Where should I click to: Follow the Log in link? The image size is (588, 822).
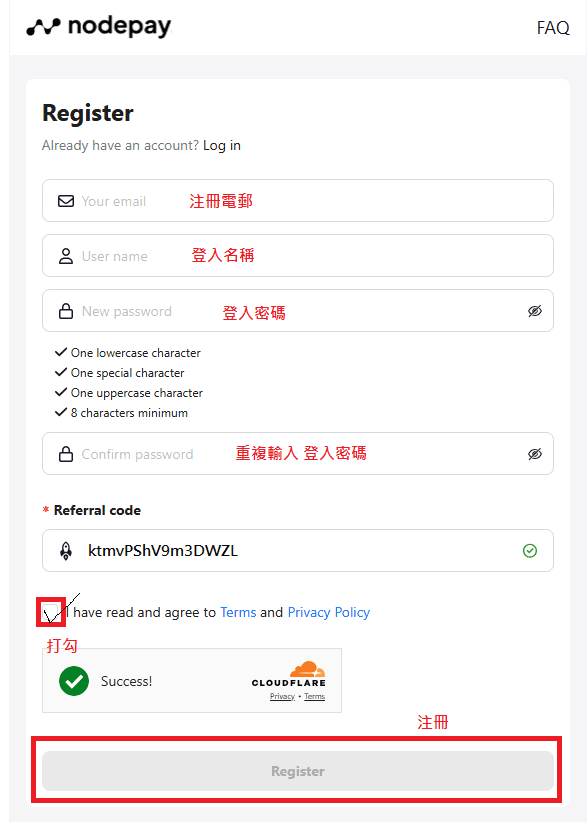tap(222, 145)
